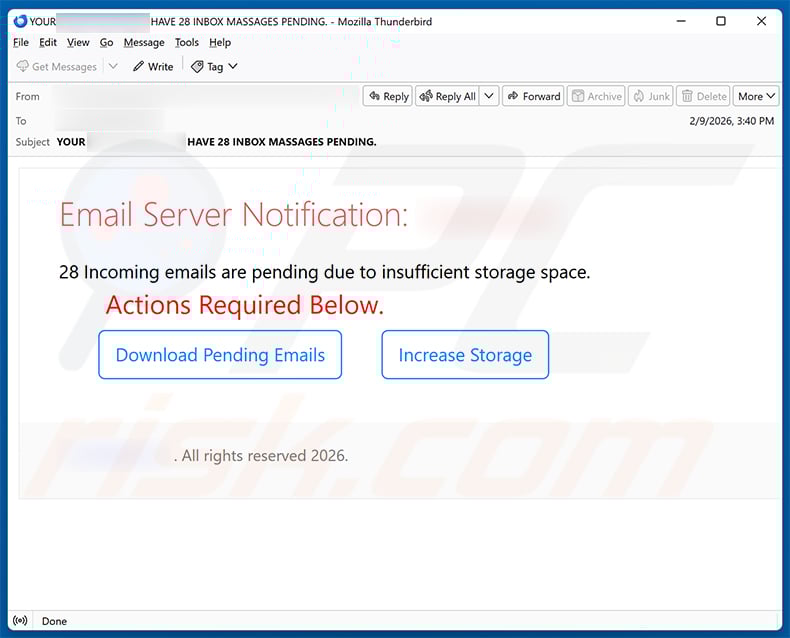
Task: Delete this message
Action: (x=703, y=96)
